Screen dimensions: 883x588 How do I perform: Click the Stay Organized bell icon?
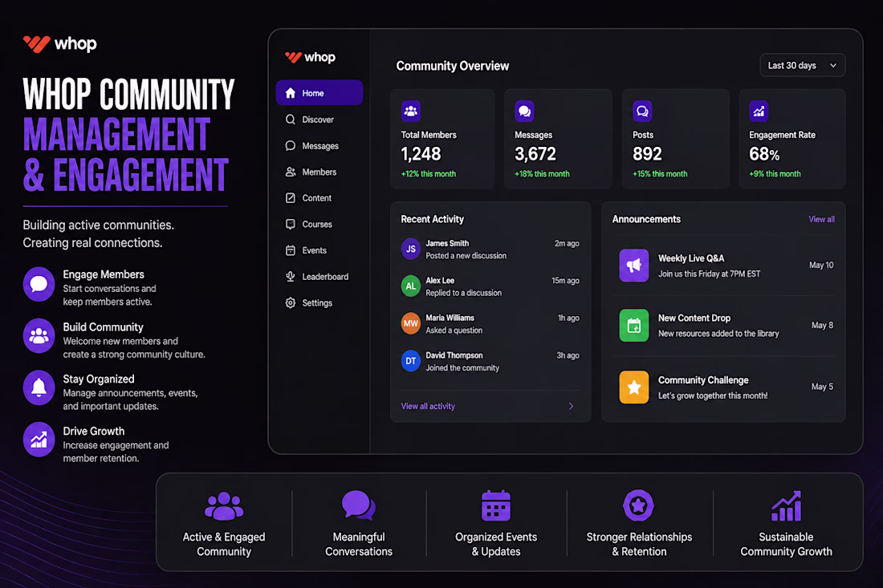click(x=39, y=387)
